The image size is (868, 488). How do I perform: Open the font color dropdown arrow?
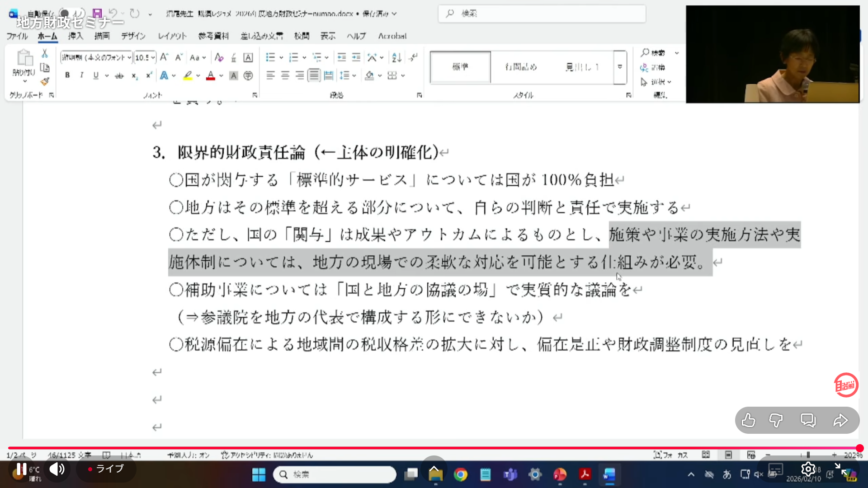point(221,76)
